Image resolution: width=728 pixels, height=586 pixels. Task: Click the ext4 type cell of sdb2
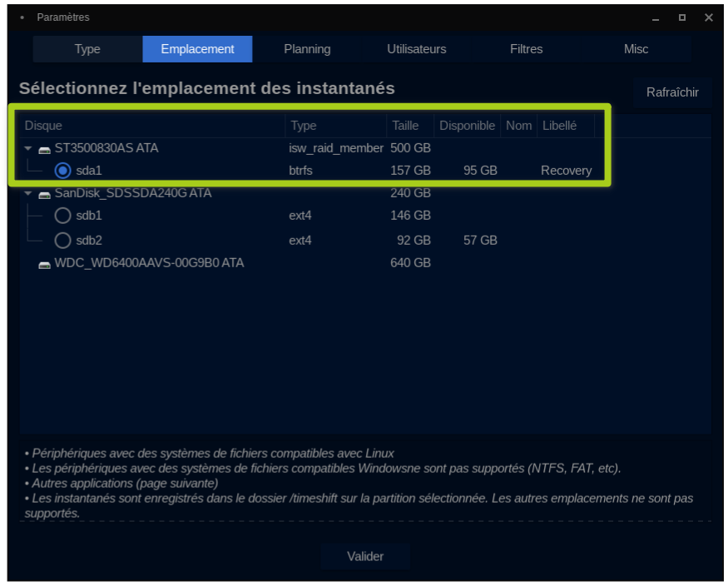[x=300, y=241]
